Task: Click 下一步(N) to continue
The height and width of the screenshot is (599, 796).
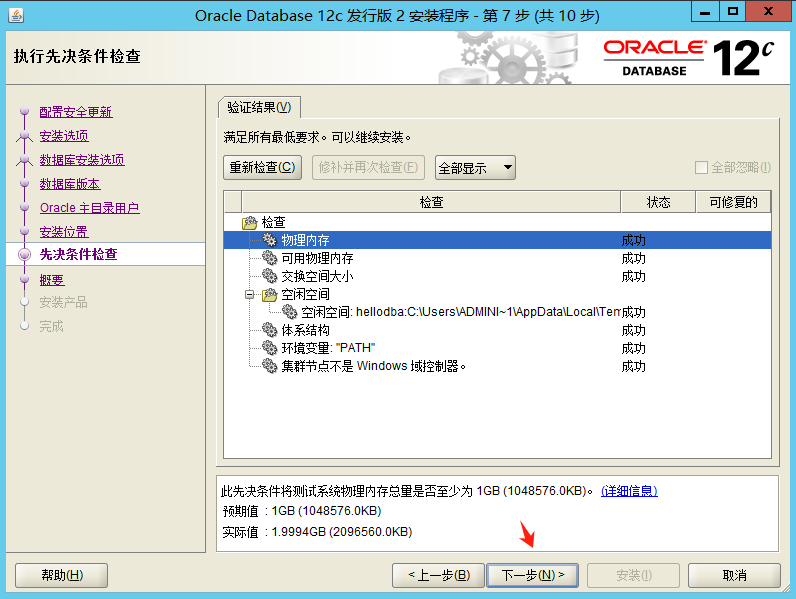Action: pos(533,575)
